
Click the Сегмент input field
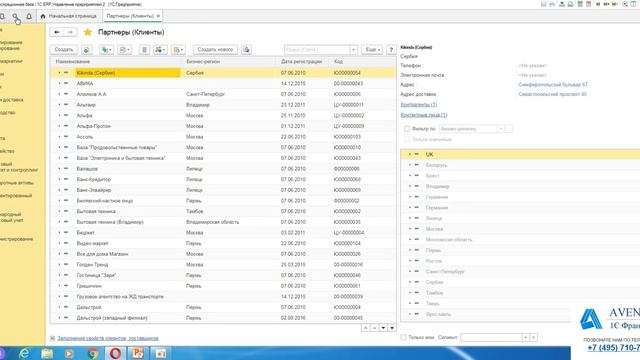coord(491,338)
